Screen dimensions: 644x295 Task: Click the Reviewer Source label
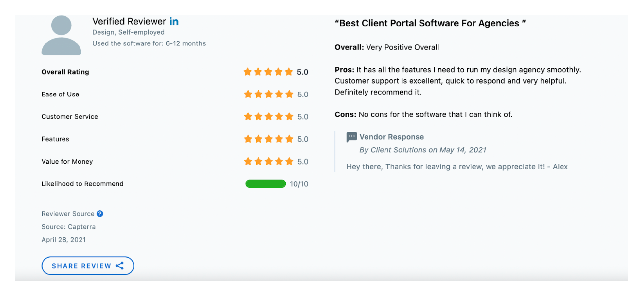[x=68, y=214]
